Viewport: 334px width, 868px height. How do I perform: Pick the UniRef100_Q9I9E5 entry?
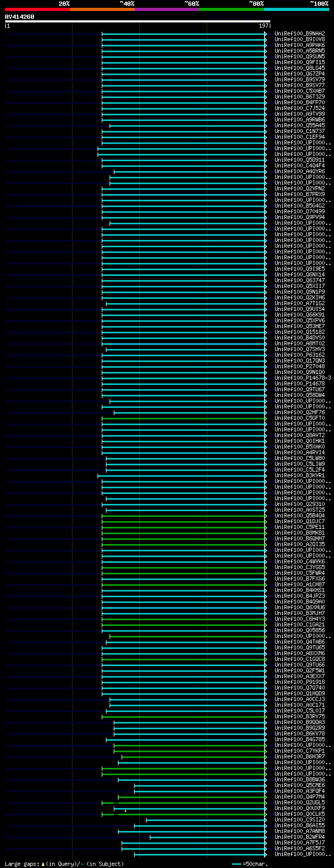[x=300, y=269]
